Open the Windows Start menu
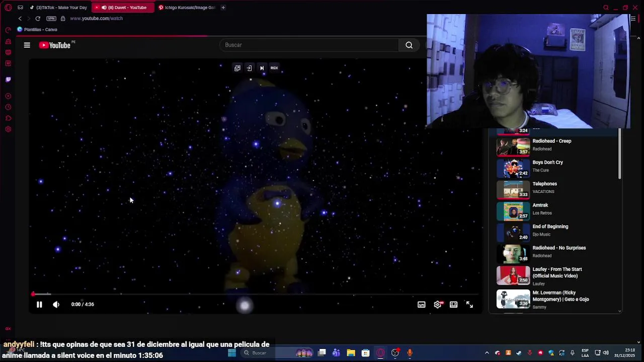 [232, 353]
